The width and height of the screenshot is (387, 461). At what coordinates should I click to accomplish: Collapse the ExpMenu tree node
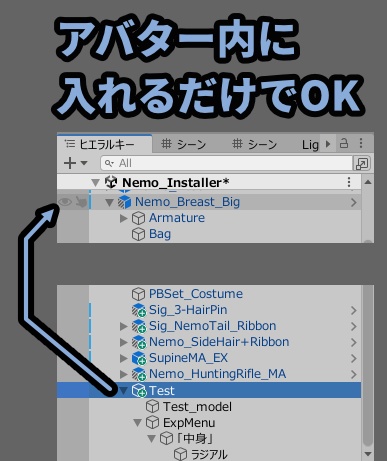coord(137,423)
